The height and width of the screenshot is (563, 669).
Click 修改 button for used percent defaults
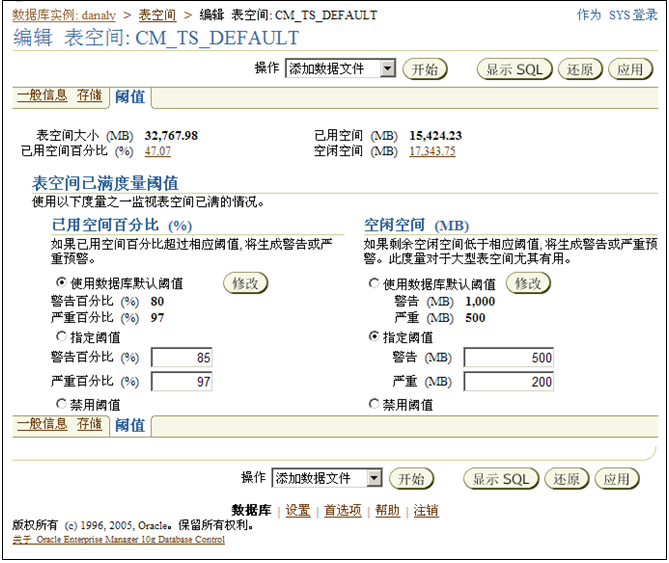[x=245, y=283]
